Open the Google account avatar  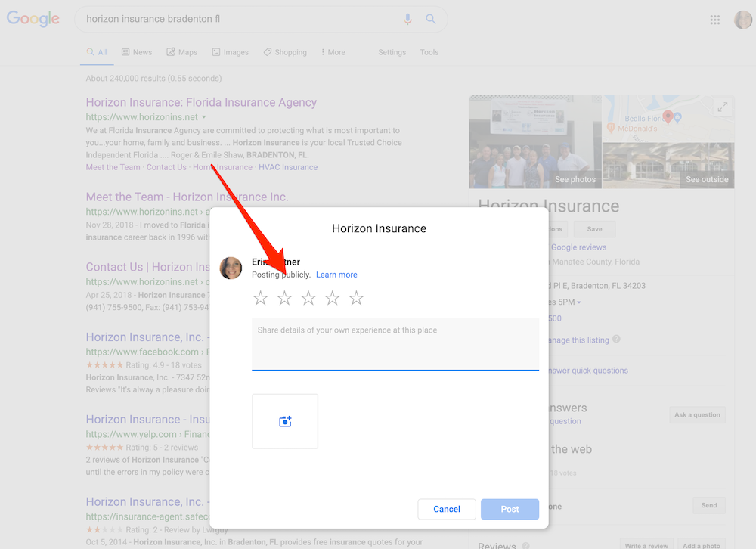click(x=743, y=20)
